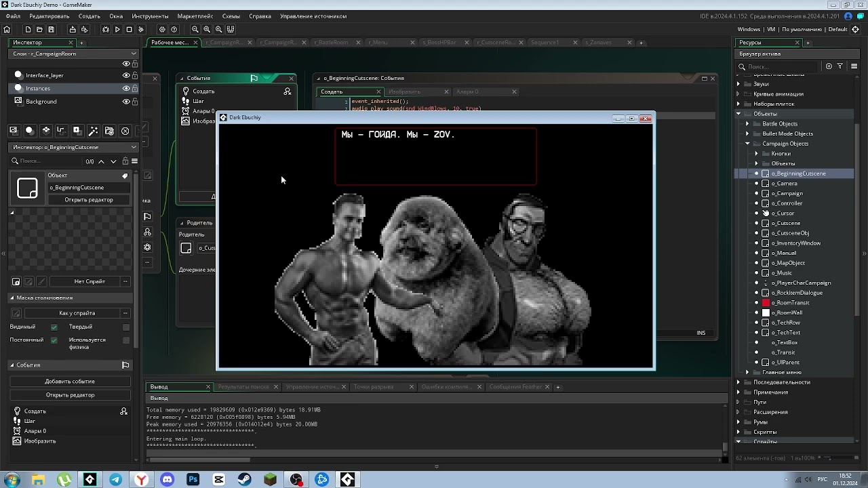Add a new instance layer icon
868x488 pixels.
(29, 130)
